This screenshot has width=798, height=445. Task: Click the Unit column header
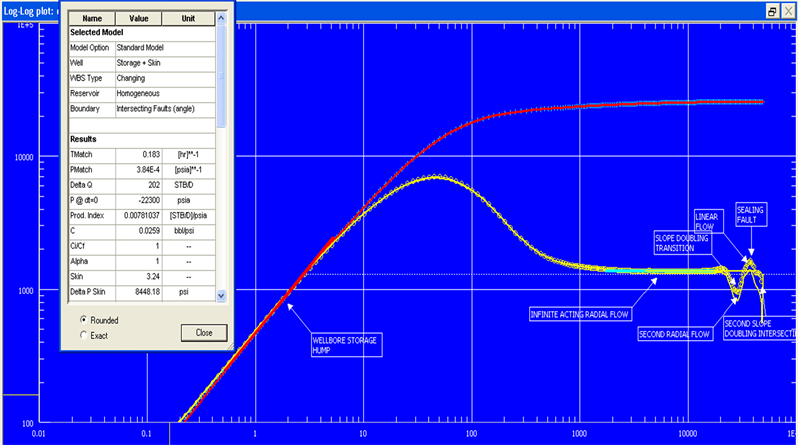[x=188, y=18]
